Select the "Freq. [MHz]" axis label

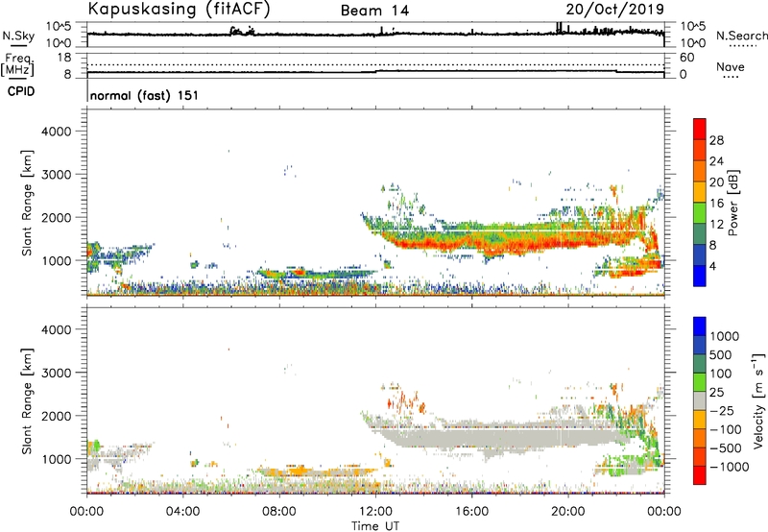click(17, 65)
